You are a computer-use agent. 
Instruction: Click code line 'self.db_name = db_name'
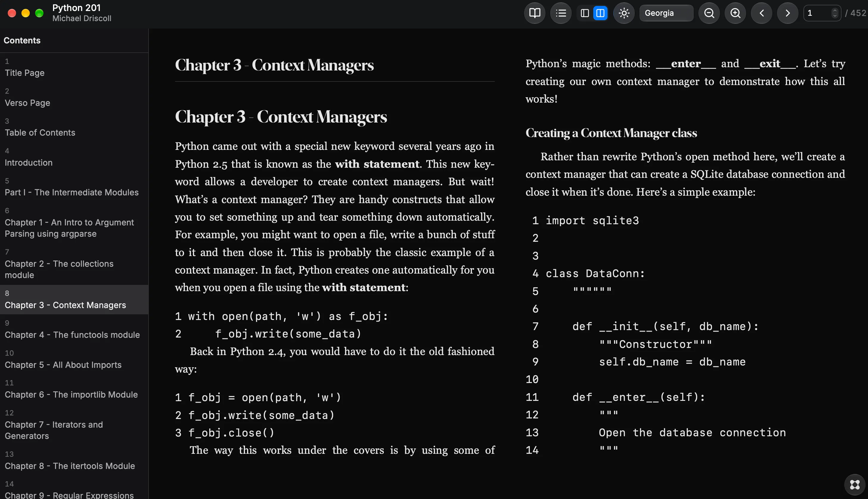(672, 362)
